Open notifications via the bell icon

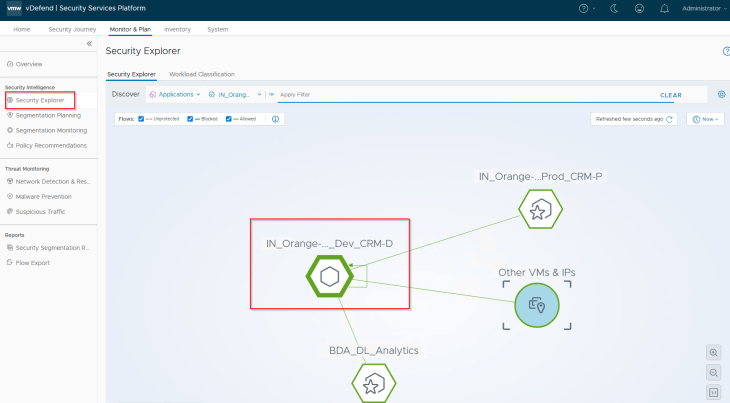click(665, 8)
